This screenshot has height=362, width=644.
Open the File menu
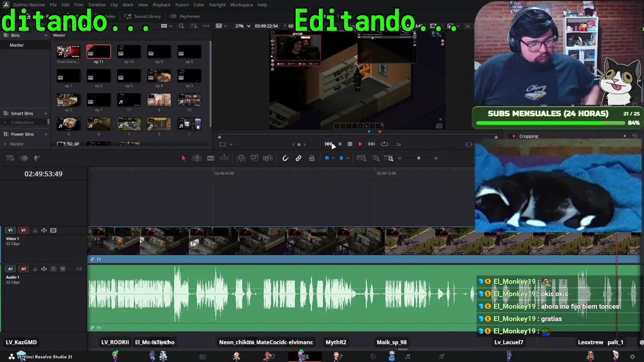tap(53, 5)
